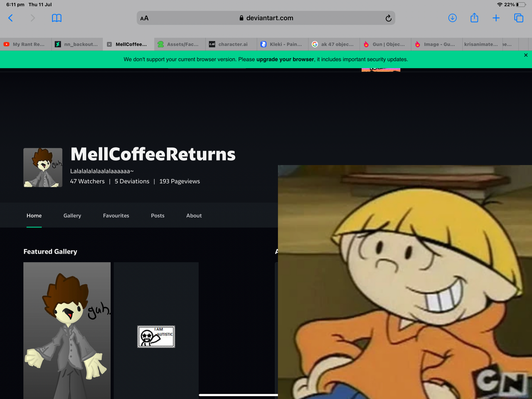The height and width of the screenshot is (399, 532).
Task: Open the Assets/Fac... tab
Action: (180, 44)
